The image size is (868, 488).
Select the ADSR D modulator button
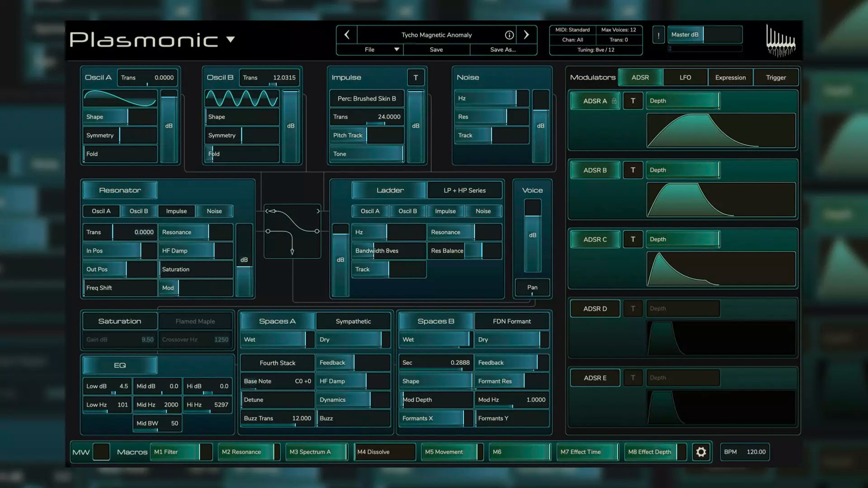[595, 309]
